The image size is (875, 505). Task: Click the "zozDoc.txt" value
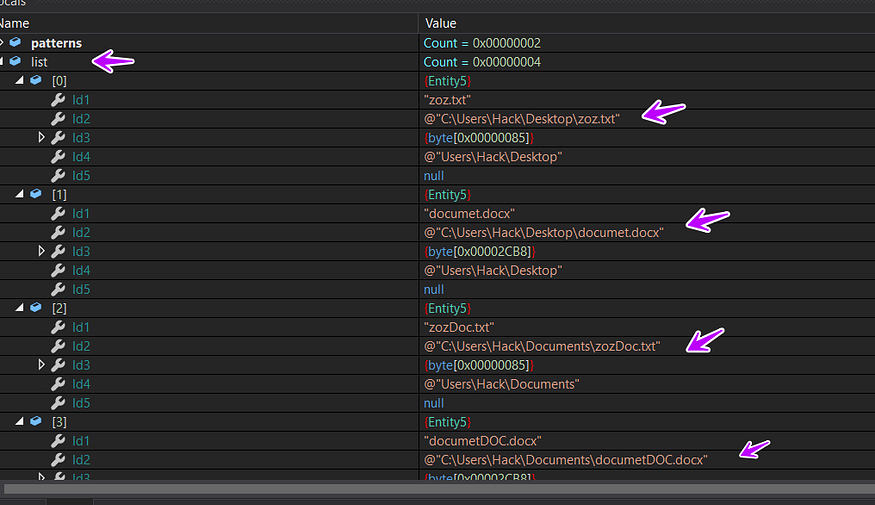(x=459, y=328)
